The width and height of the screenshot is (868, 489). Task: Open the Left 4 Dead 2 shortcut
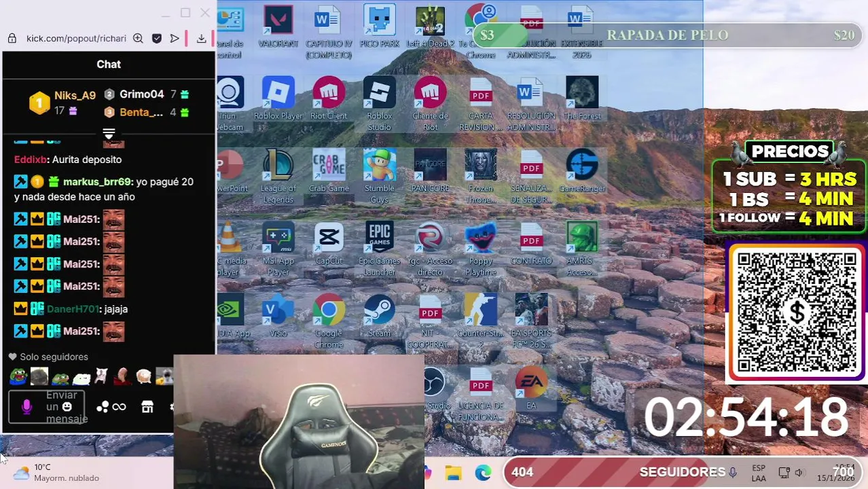(x=430, y=27)
